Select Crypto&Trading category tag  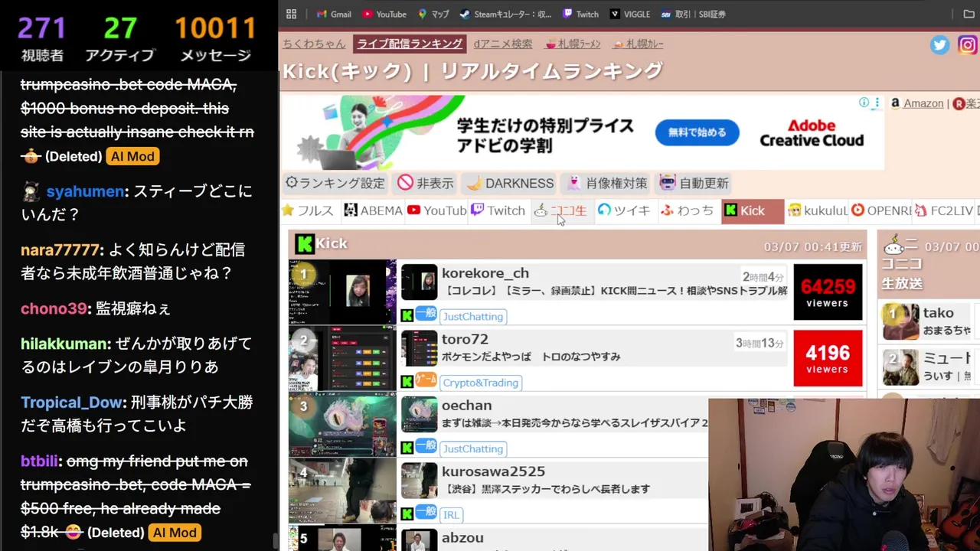click(481, 383)
